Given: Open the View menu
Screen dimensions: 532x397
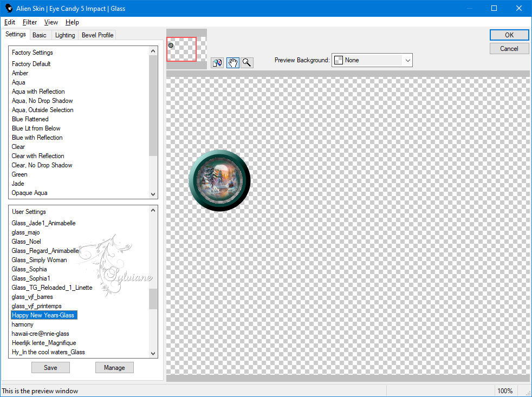Looking at the screenshot, I should click(51, 22).
